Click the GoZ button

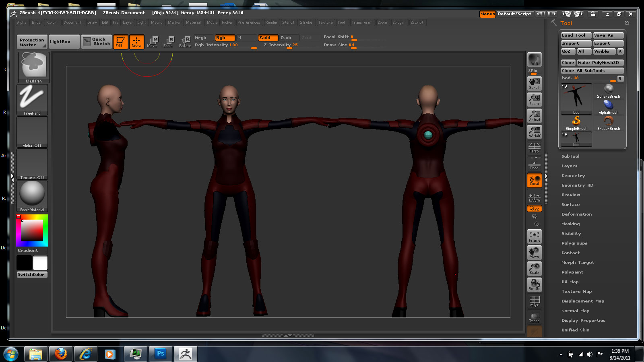pyautogui.click(x=568, y=51)
